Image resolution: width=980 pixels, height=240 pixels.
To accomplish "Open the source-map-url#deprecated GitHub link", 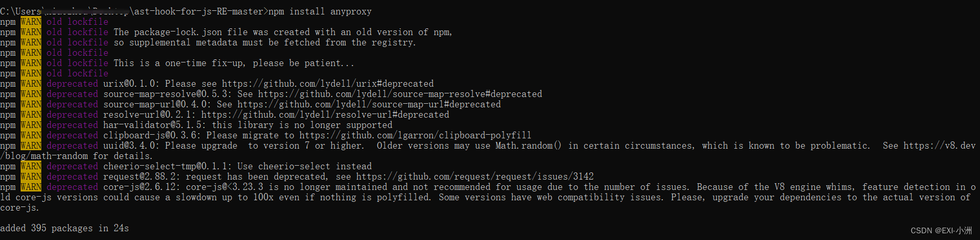I will [x=369, y=104].
